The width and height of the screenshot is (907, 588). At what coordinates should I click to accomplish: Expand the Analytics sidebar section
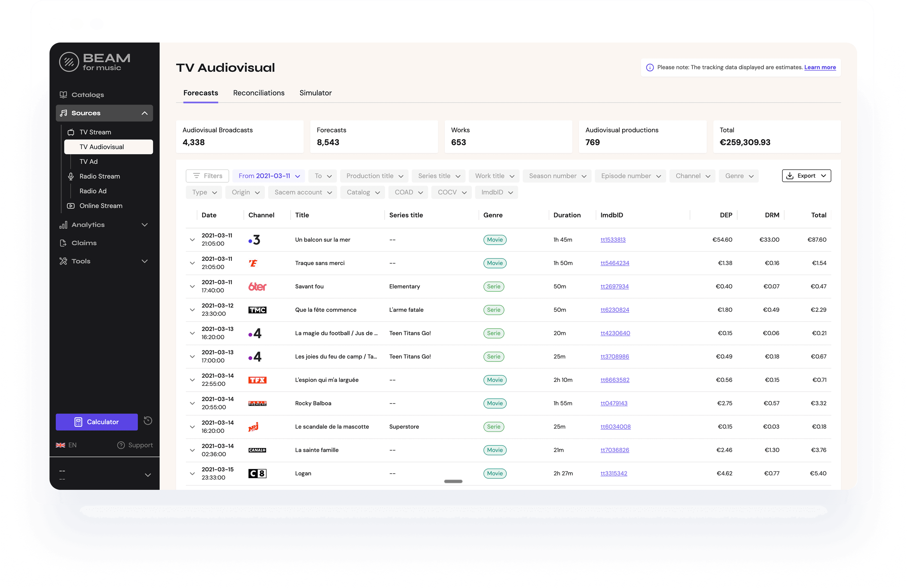click(x=144, y=225)
